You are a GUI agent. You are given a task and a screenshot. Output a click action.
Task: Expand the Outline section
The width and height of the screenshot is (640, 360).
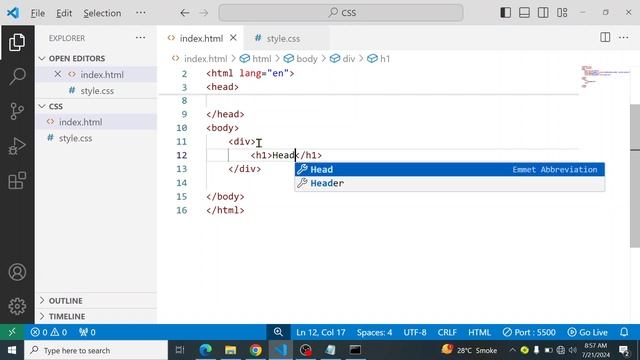96,301
